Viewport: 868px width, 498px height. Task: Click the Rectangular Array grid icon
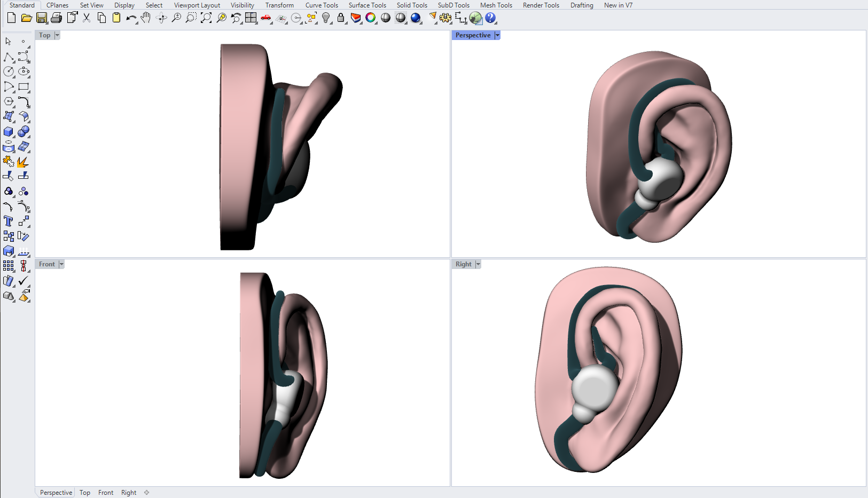[x=9, y=266]
